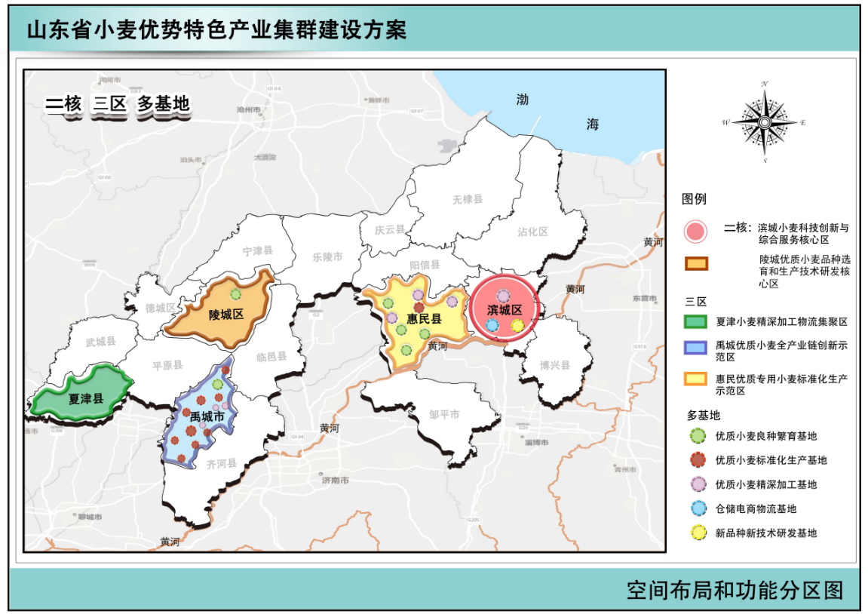Click the 乐陵市 label
Viewport: 868px width, 614px height.
[327, 257]
